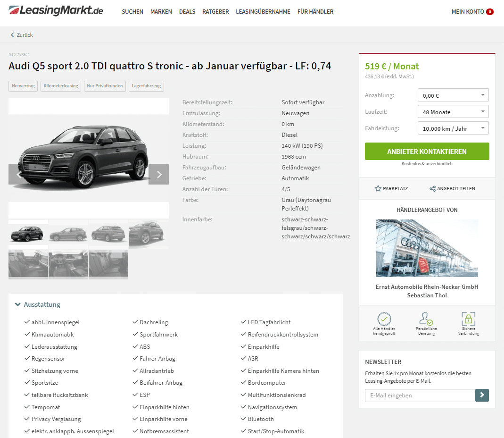Image resolution: width=504 pixels, height=438 pixels.
Task: Collapse the Ausstattung section
Action: point(38,304)
